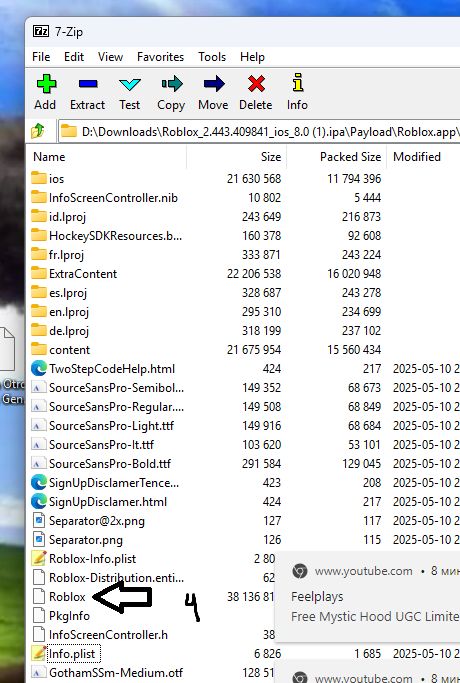This screenshot has width=460, height=683.
Task: Select the SourceSansPro-Regular font file icon
Action: click(39, 406)
